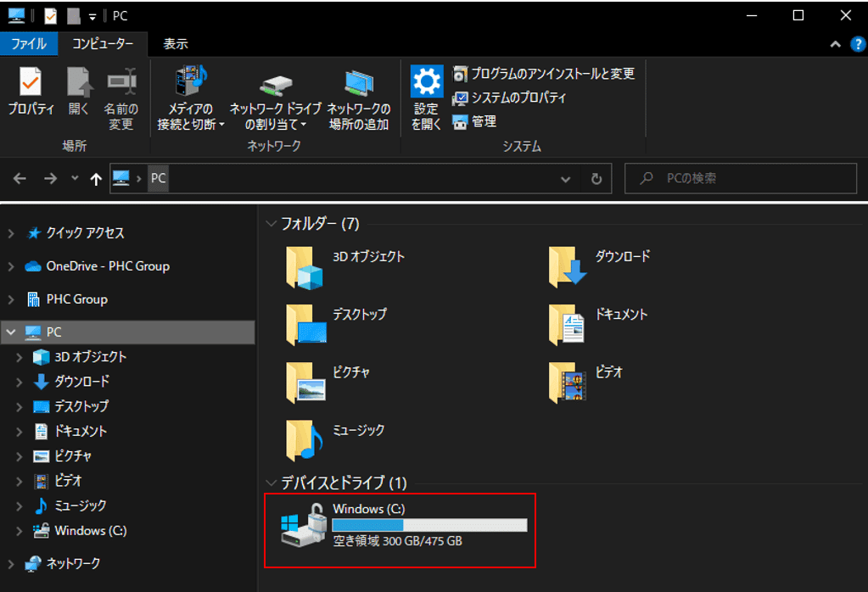This screenshot has width=868, height=592.
Task: Open the ファイル tab
Action: tap(29, 44)
